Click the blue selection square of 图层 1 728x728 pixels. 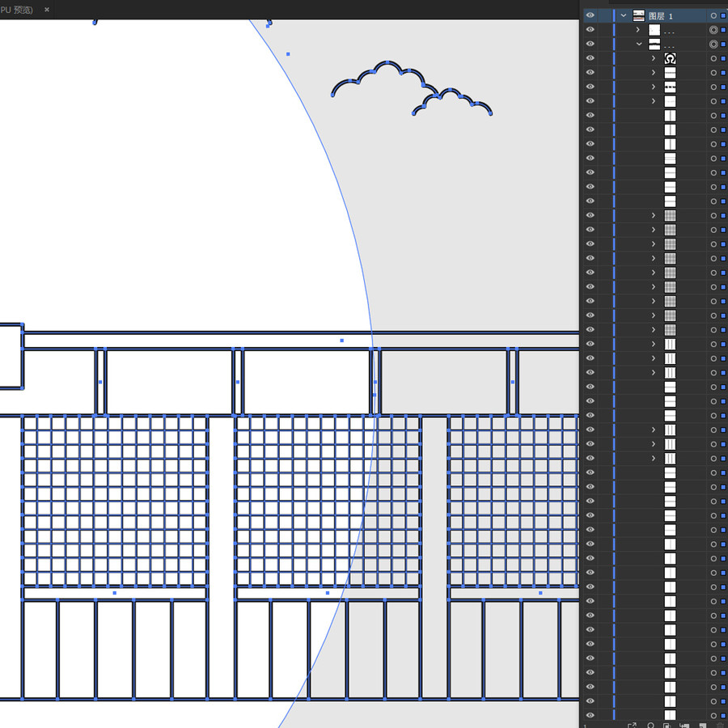click(723, 16)
